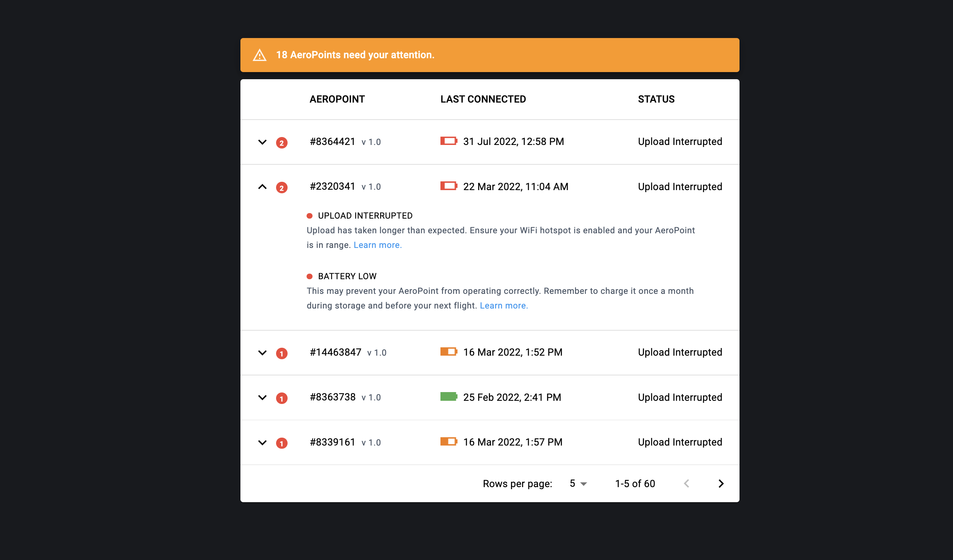Open Learn more link under Upload Interrupted
The image size is (953, 560).
[x=377, y=245]
